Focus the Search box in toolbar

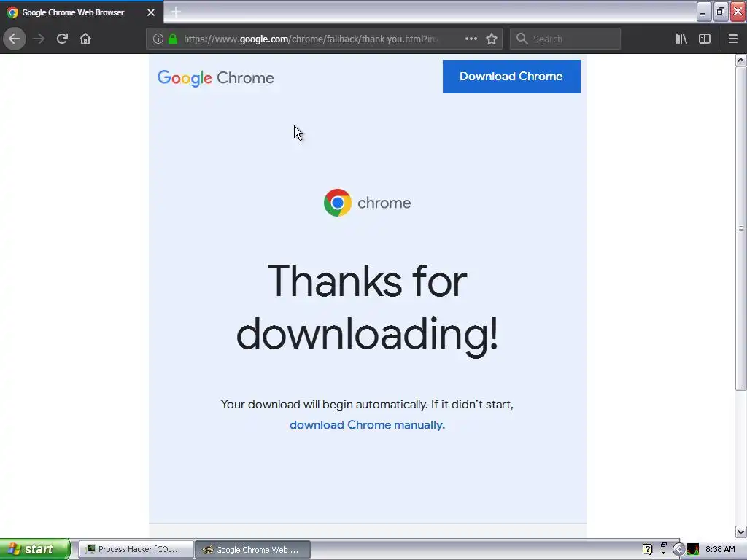point(565,39)
